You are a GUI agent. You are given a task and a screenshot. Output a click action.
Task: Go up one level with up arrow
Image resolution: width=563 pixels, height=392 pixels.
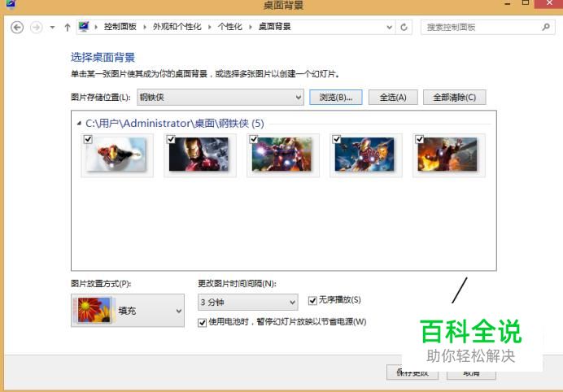pyautogui.click(x=68, y=28)
